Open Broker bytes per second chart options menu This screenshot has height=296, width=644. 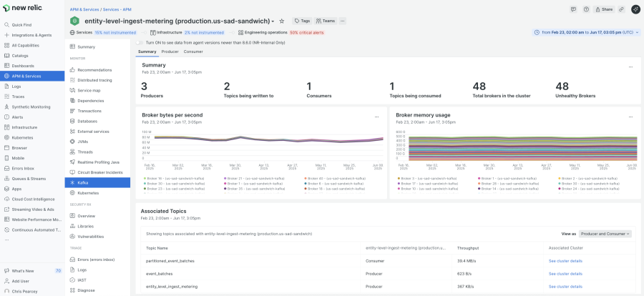click(376, 117)
